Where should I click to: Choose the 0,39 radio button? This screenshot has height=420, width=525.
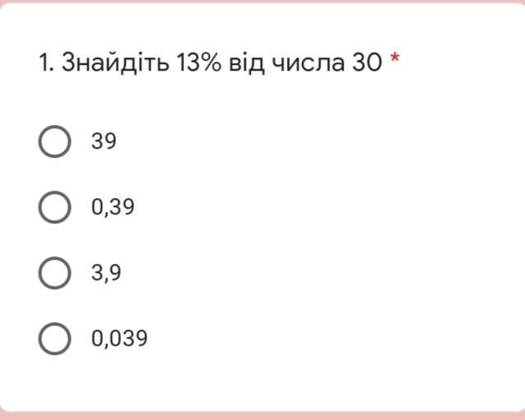pyautogui.click(x=54, y=207)
